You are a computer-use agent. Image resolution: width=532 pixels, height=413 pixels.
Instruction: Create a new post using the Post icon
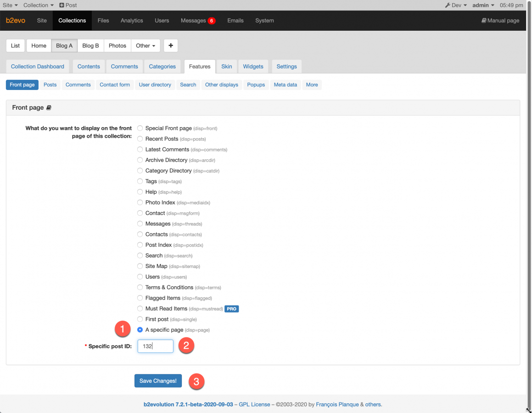click(68, 5)
